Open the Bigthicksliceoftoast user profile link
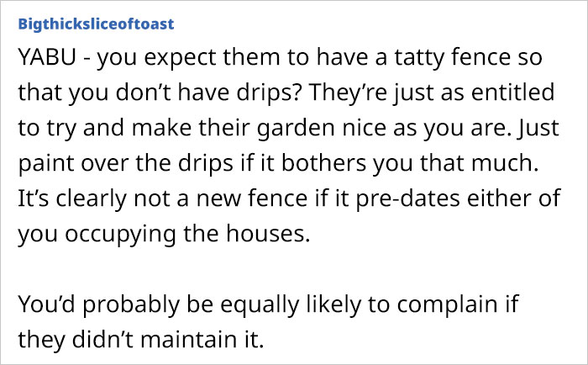Screen dimensions: 588x365 click(96, 24)
